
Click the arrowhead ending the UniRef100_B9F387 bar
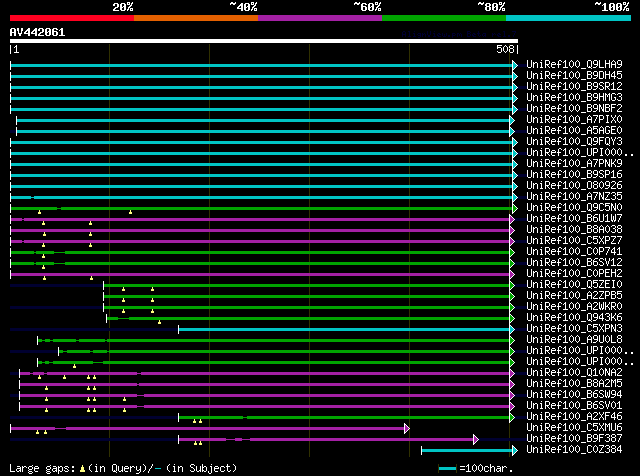[x=476, y=439]
